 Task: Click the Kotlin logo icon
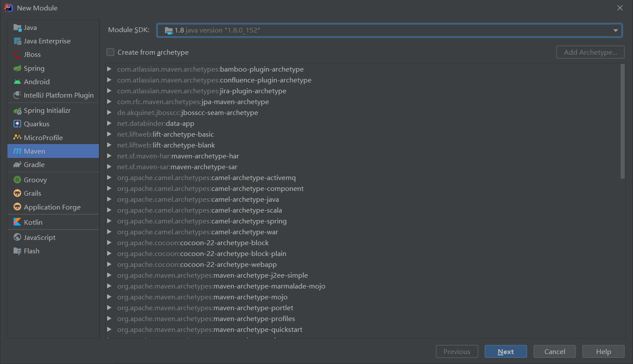pyautogui.click(x=17, y=222)
